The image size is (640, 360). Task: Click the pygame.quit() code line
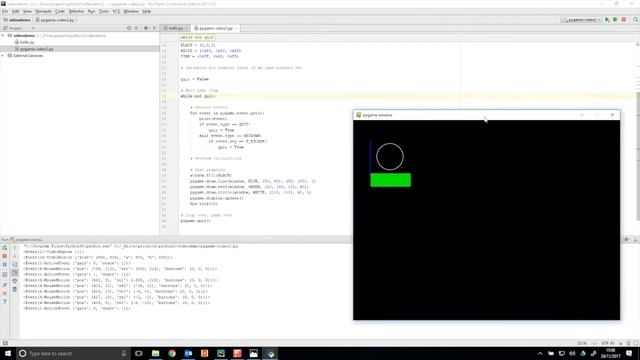coord(196,221)
